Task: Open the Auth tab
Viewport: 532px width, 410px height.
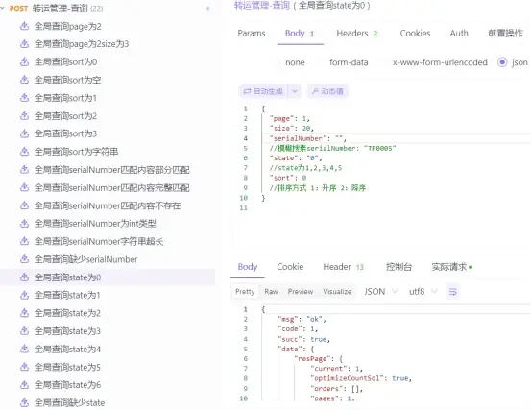Action: [459, 34]
